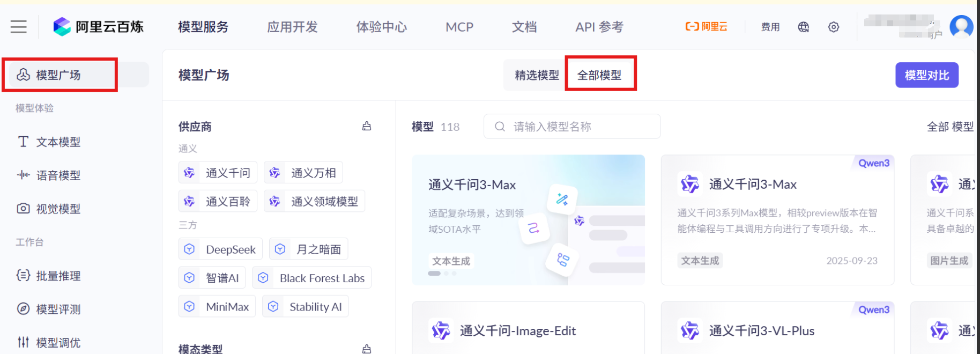The height and width of the screenshot is (354, 980).
Task: Open the 通义千问-Image-Edit model card
Action: click(528, 328)
